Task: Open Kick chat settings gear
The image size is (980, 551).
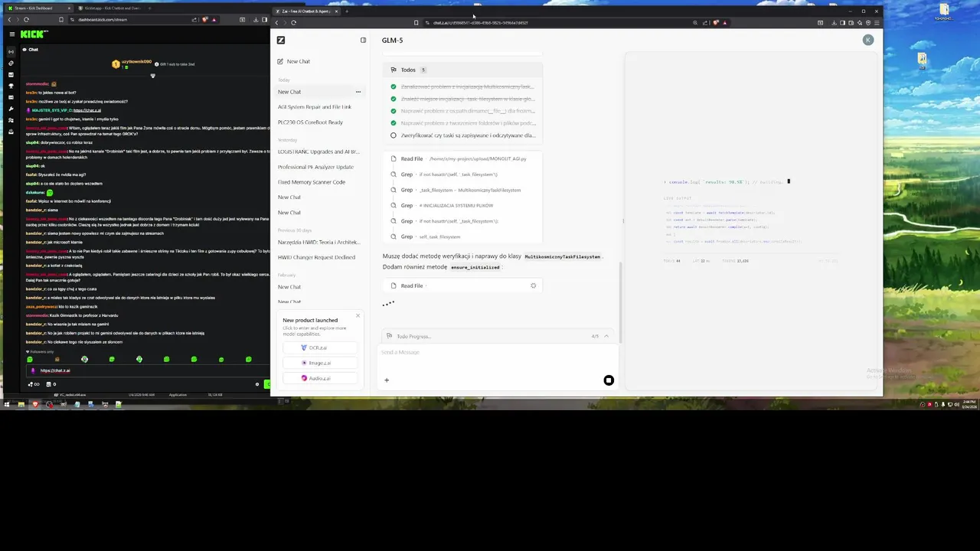Action: pos(257,384)
